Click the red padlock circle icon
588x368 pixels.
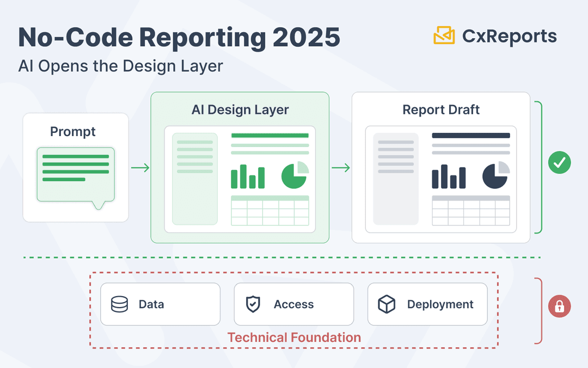[x=560, y=306]
